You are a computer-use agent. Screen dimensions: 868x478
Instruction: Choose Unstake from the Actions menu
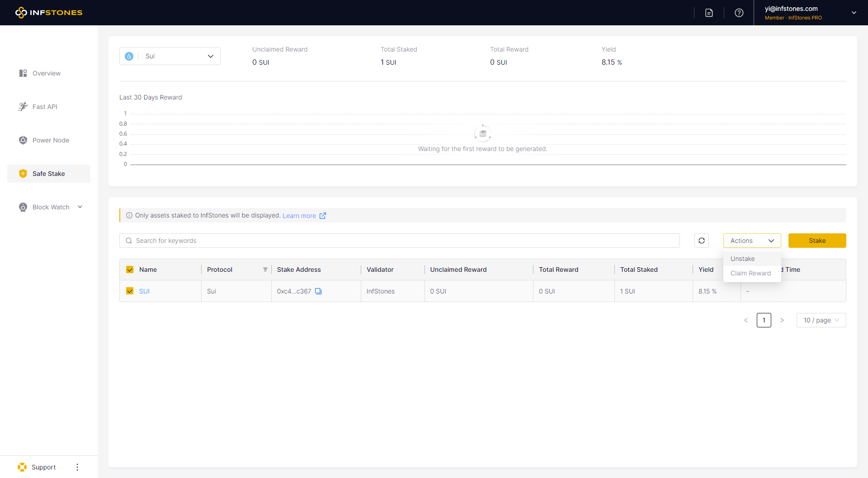[752, 259]
